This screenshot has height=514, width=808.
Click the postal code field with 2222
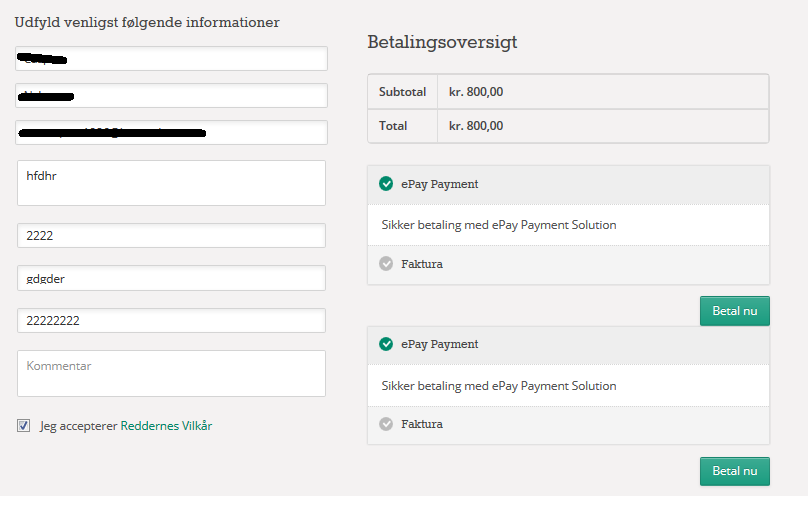[x=171, y=236]
